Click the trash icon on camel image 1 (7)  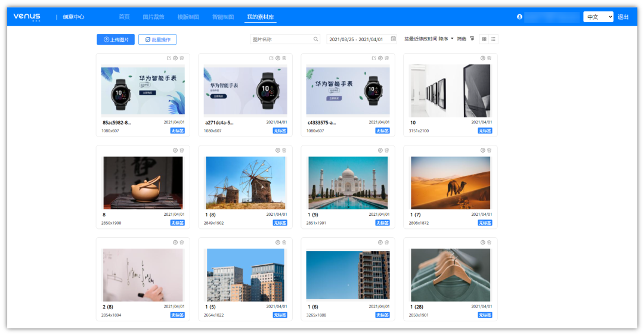point(489,150)
